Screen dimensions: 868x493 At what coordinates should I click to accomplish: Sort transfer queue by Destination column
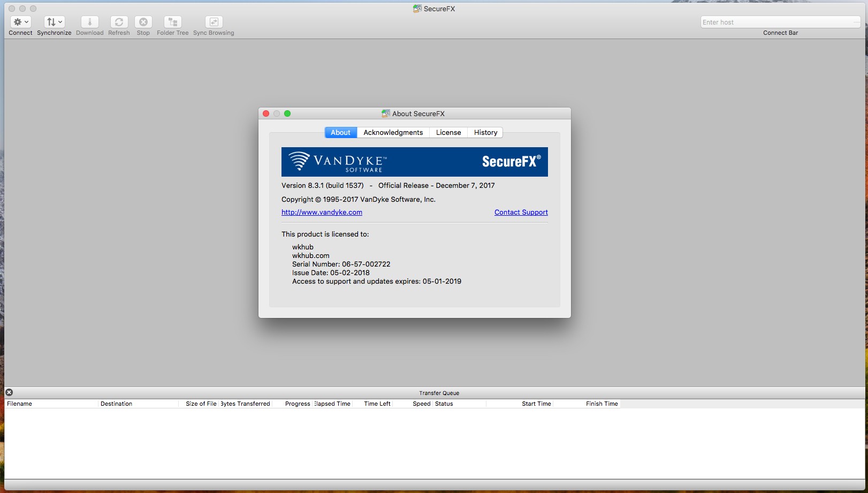139,404
